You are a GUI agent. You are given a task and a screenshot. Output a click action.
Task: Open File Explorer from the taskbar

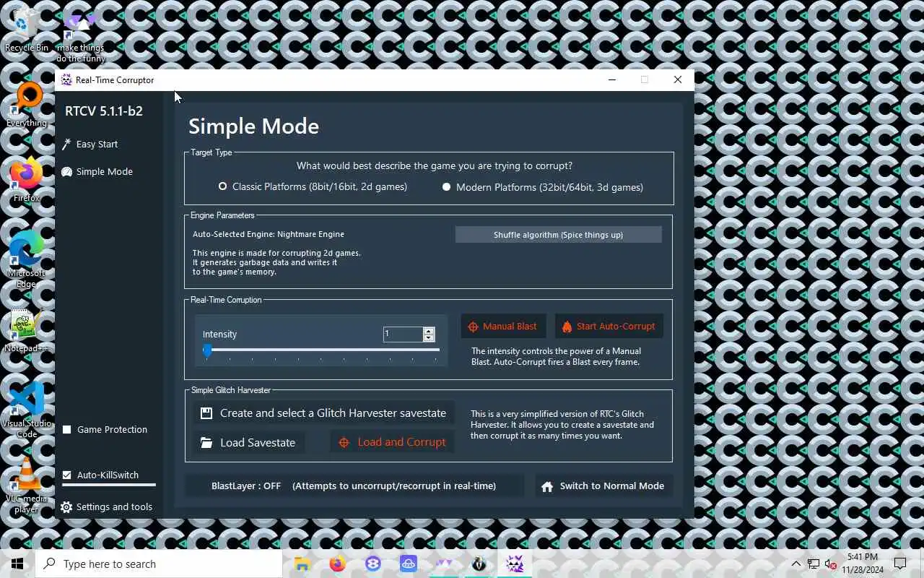[302, 564]
